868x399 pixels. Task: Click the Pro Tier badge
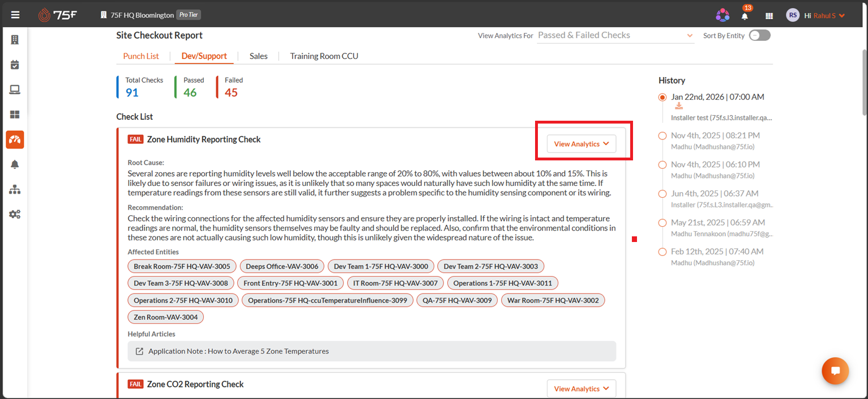pos(188,15)
